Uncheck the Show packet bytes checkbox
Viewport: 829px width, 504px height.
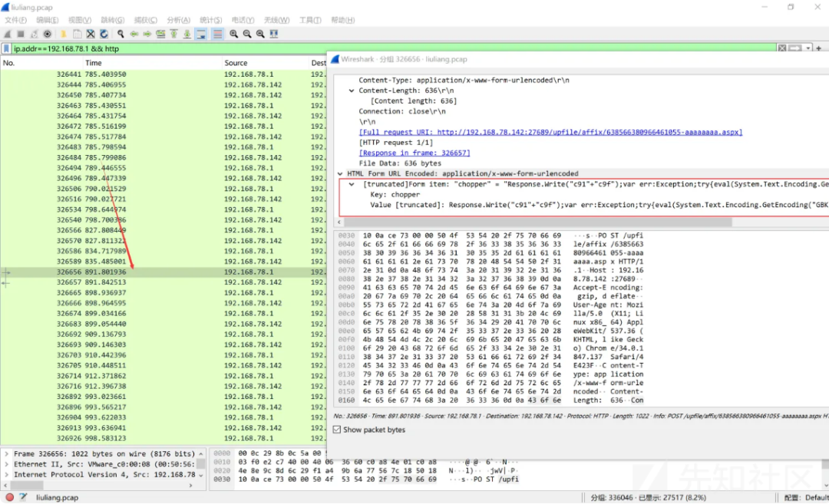(337, 430)
